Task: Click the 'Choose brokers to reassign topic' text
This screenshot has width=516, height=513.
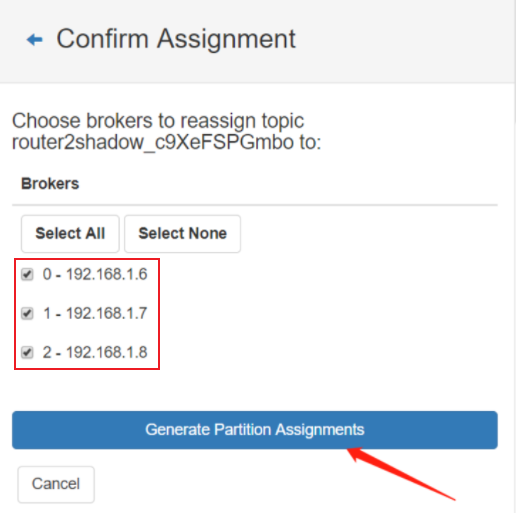Action: (158, 120)
